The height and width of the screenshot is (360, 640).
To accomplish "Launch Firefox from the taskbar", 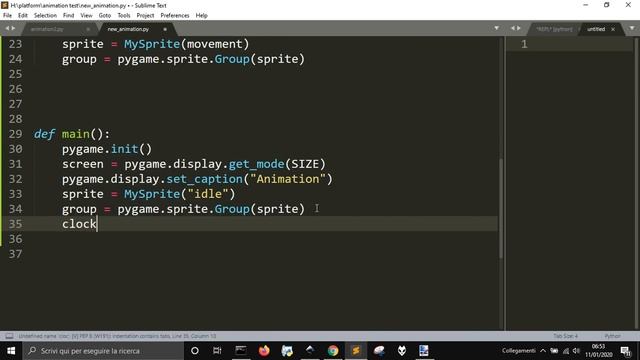I will click(x=264, y=351).
